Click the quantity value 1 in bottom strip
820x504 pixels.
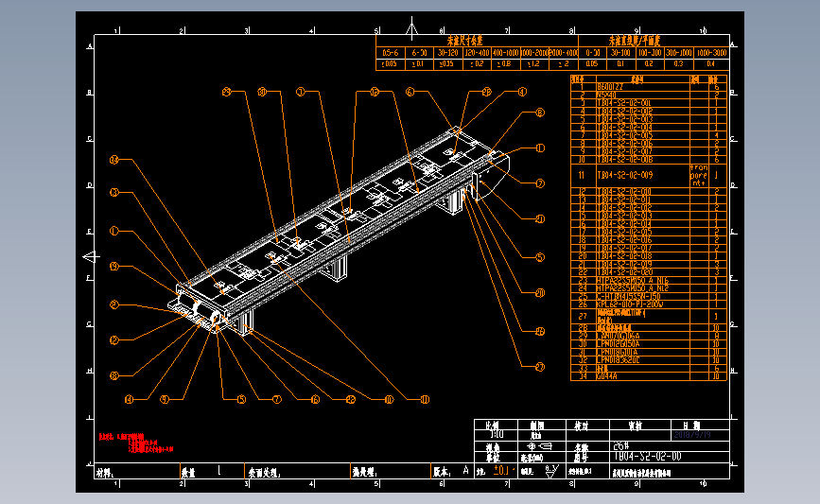click(219, 471)
